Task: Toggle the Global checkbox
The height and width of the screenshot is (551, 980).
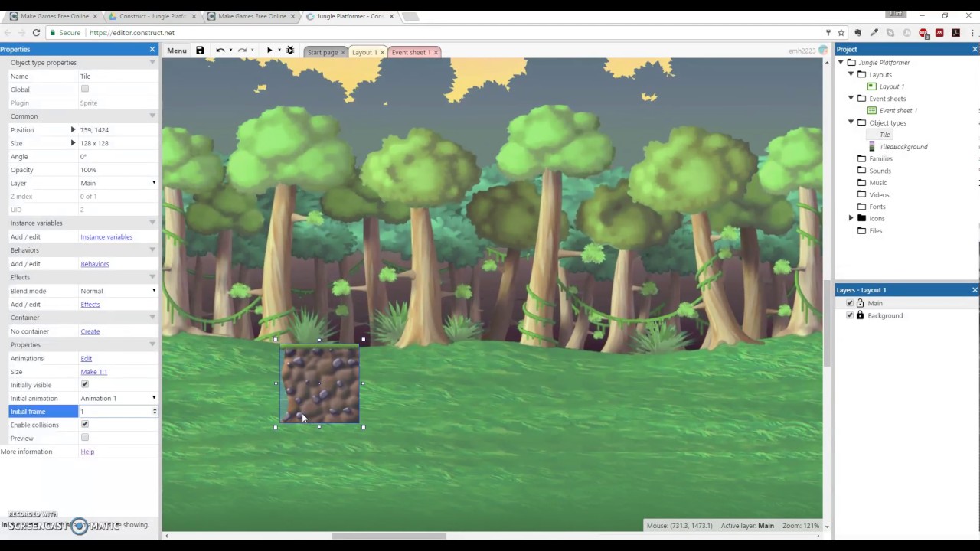Action: (85, 89)
